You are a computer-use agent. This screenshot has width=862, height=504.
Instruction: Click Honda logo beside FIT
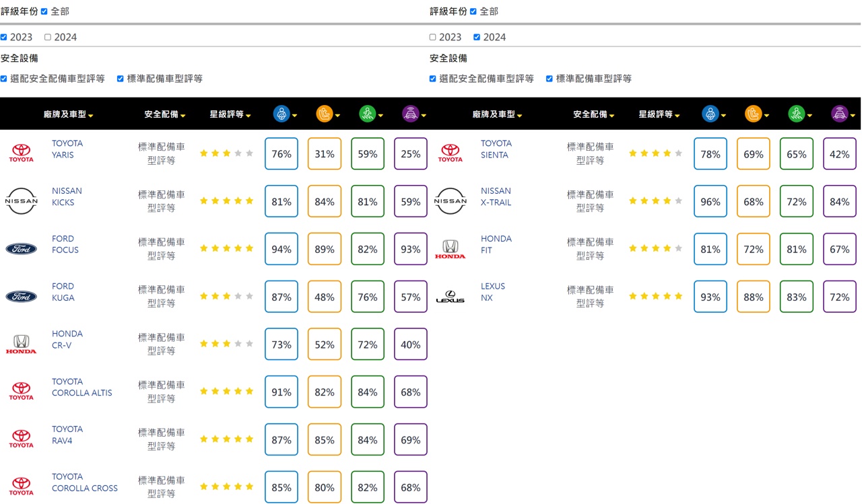tap(450, 249)
